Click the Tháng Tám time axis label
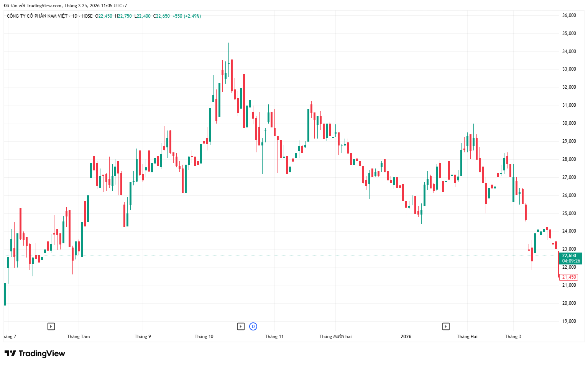This screenshot has height=365, width=588. coord(79,337)
